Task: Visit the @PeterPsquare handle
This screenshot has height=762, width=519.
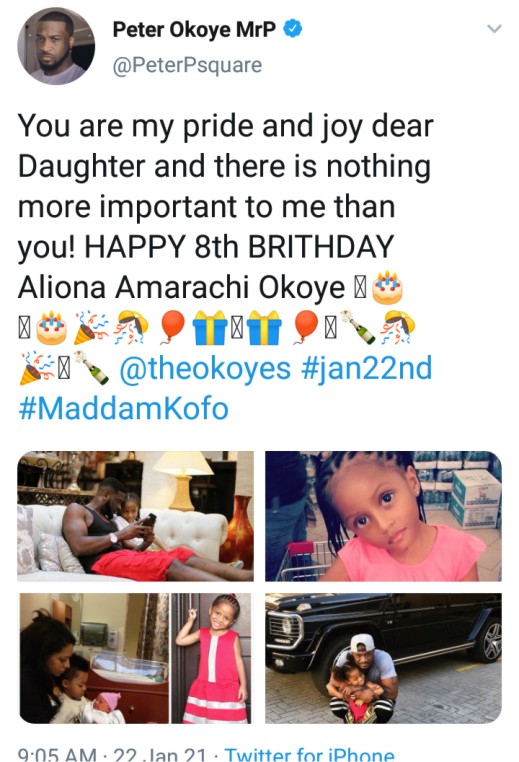Action: [x=188, y=65]
